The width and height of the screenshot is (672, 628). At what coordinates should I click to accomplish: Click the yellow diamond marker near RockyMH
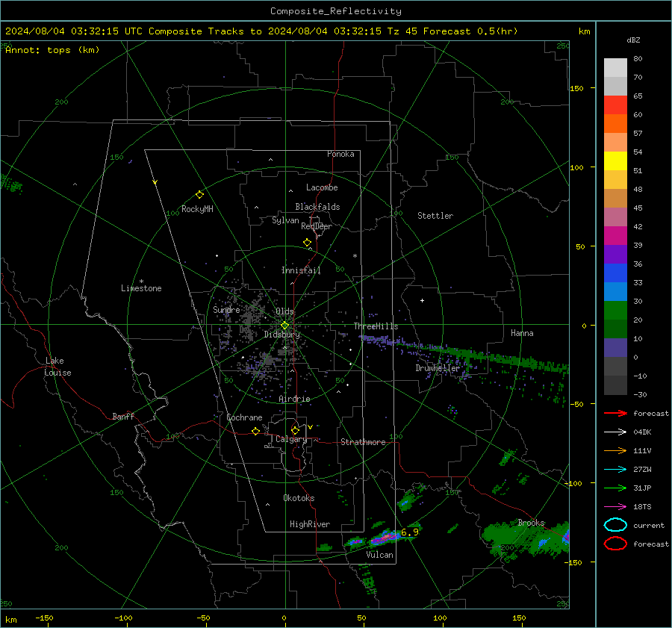199,195
